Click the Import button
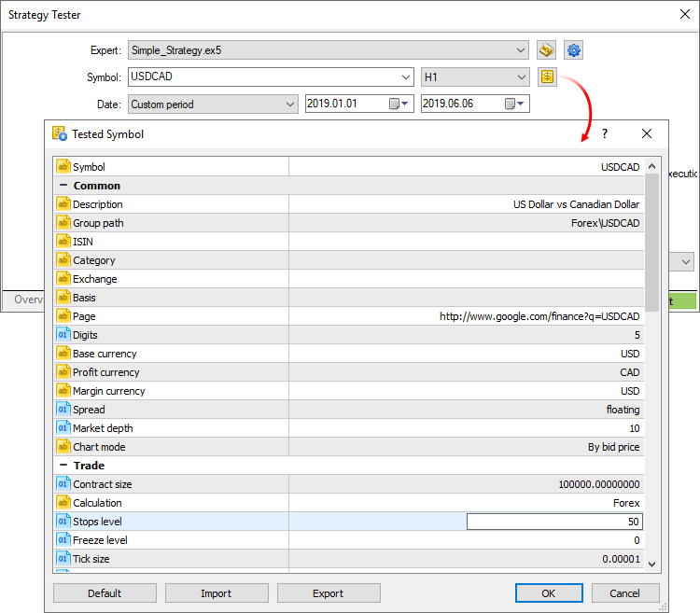Viewport: 700px width, 613px height. pos(217,593)
